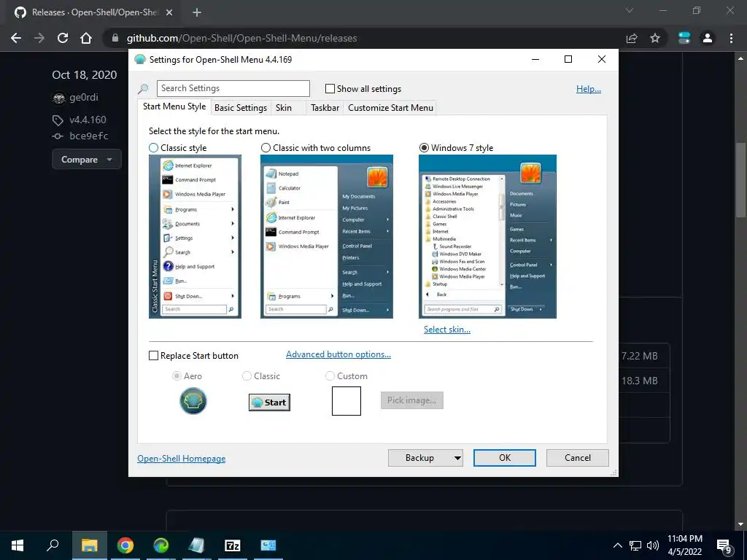Click the Classic Start button image

(269, 402)
